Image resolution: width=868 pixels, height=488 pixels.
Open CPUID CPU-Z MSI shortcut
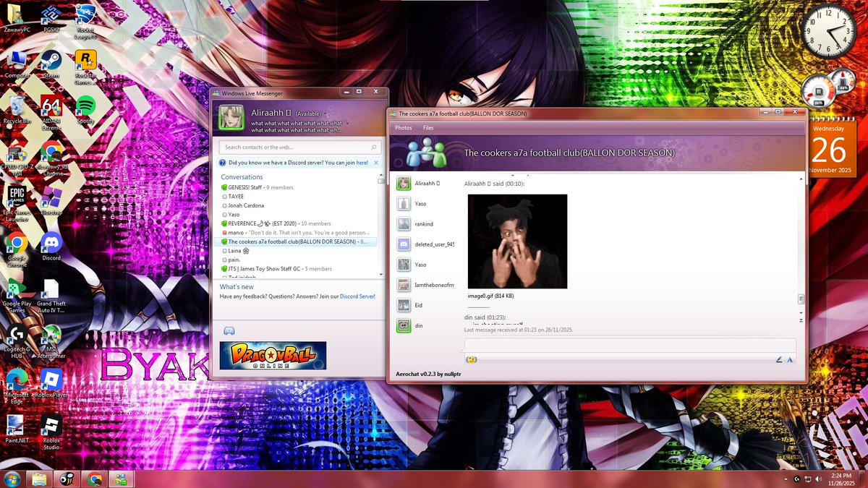[17, 158]
